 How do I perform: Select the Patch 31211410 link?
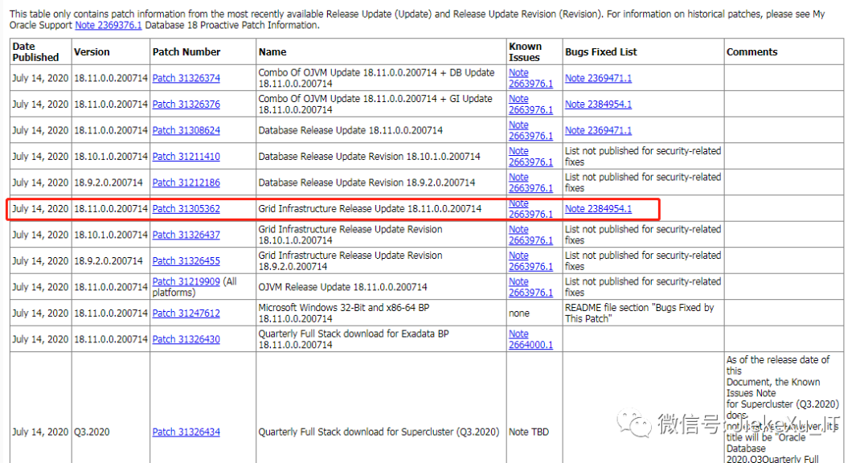coord(186,157)
